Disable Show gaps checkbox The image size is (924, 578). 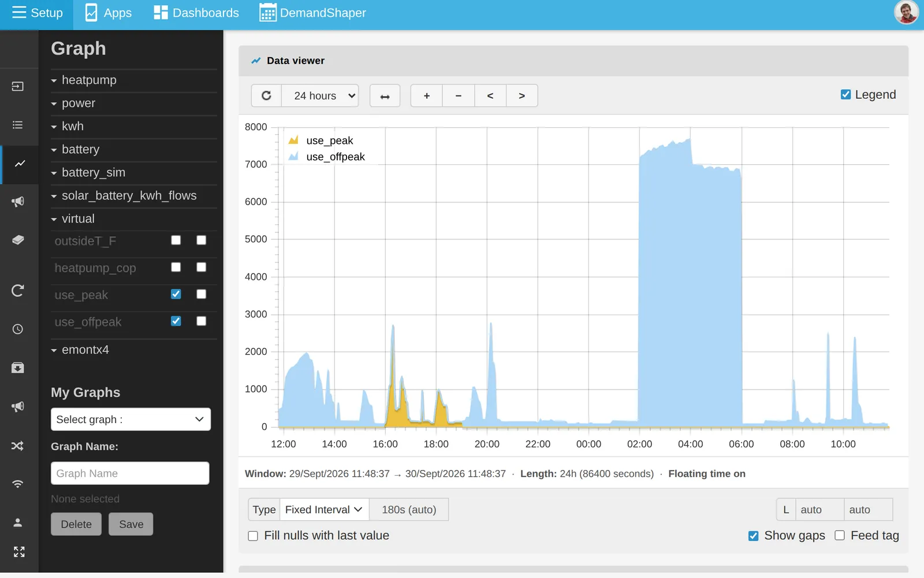[753, 536]
